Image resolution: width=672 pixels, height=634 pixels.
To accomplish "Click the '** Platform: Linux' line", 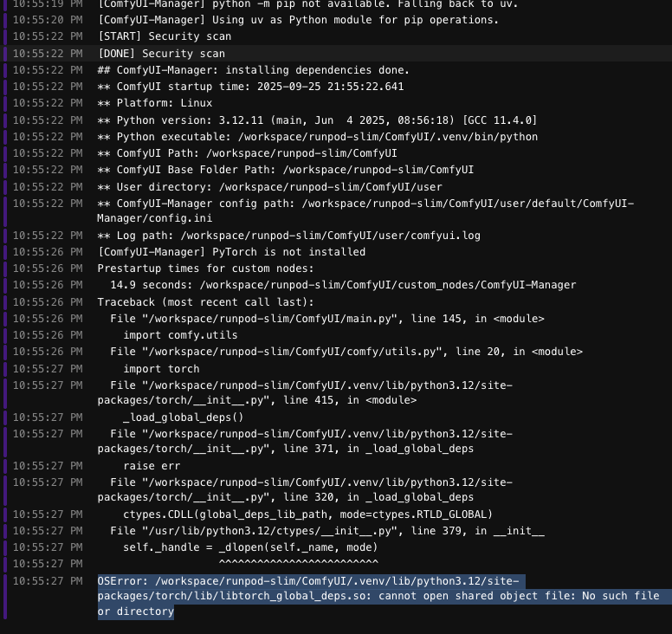I will (x=155, y=103).
